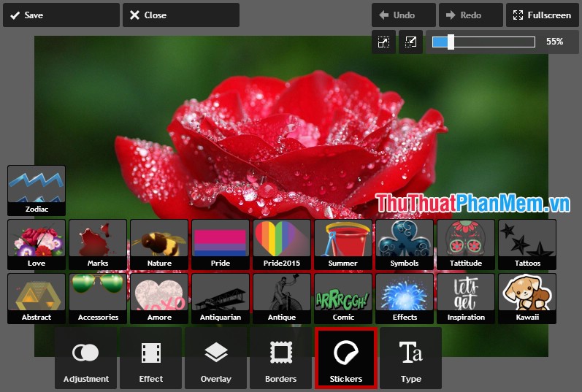Click the zoom-to-fit expand icon
Viewport: 582px width, 392px height.
coord(383,42)
